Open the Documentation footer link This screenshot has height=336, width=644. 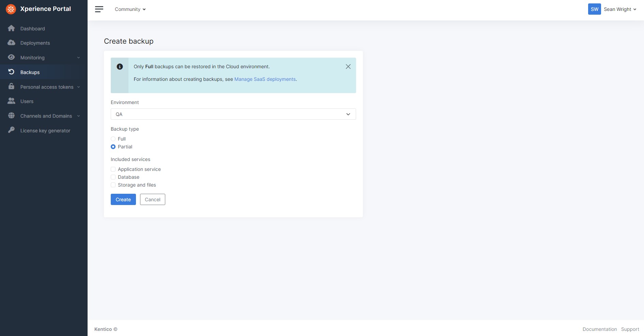tap(600, 329)
